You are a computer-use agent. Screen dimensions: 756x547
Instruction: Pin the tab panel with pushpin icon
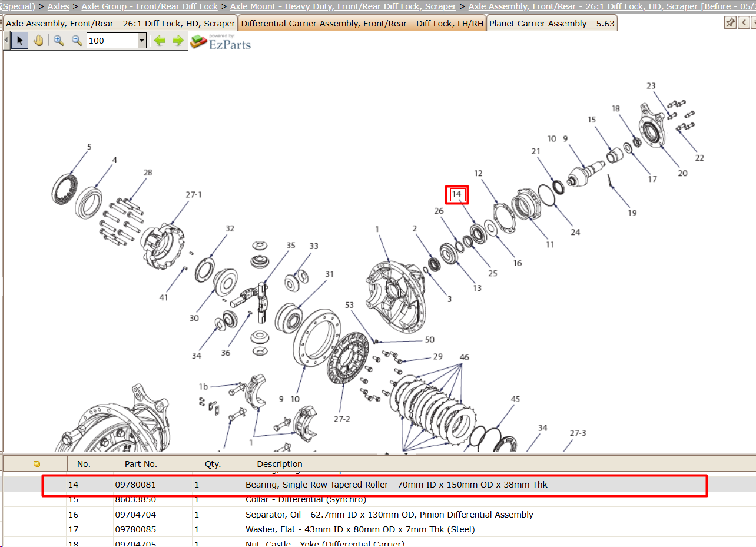730,22
